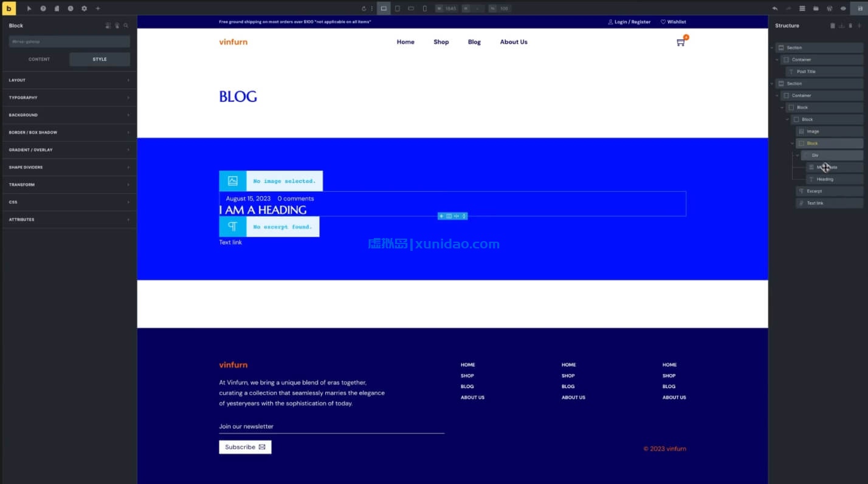Add a new element using the plus icon
The width and height of the screenshot is (868, 484).
[x=98, y=8]
